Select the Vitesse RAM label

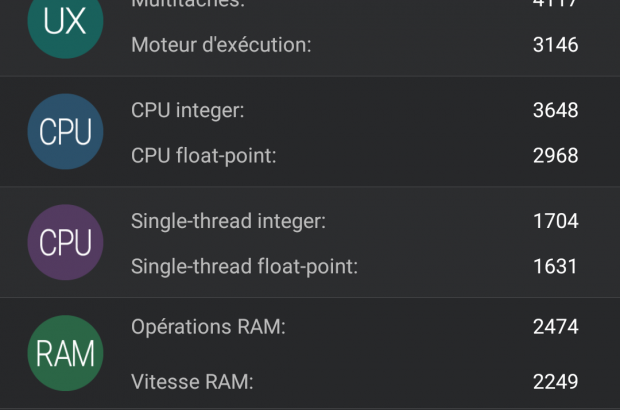click(x=192, y=381)
